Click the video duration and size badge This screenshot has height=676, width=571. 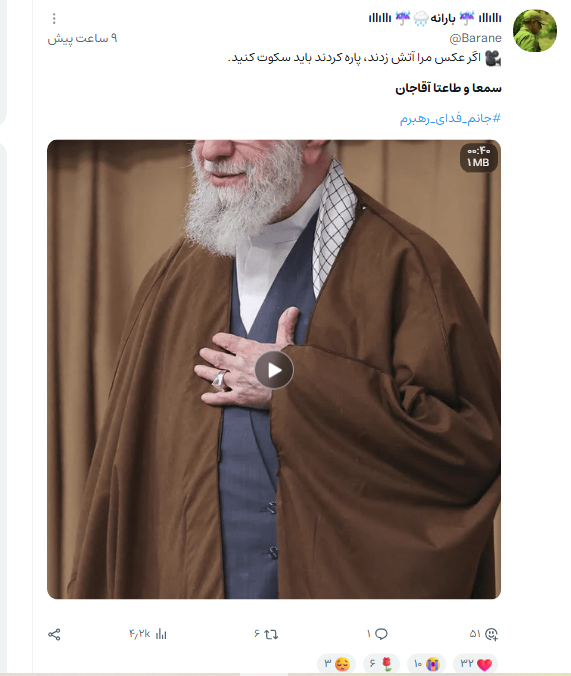pyautogui.click(x=479, y=157)
